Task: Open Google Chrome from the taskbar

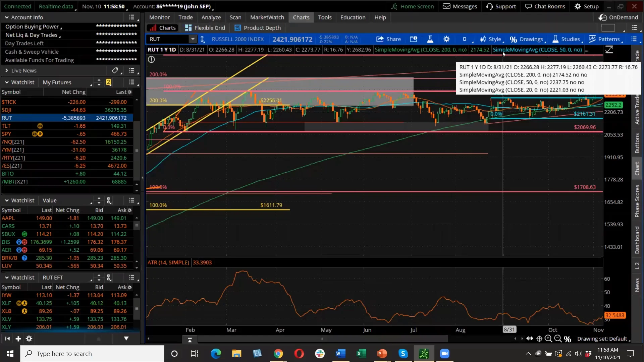Action: coord(278,354)
